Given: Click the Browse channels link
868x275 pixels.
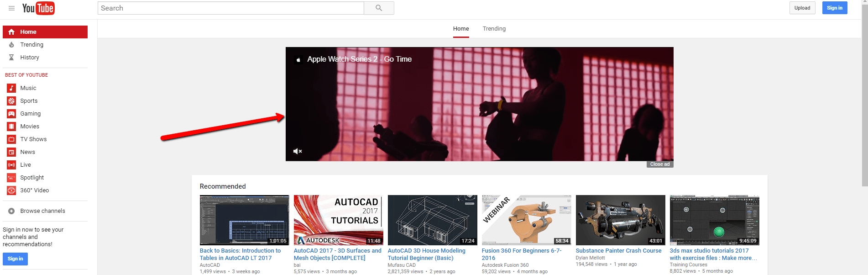Looking at the screenshot, I should coord(42,211).
